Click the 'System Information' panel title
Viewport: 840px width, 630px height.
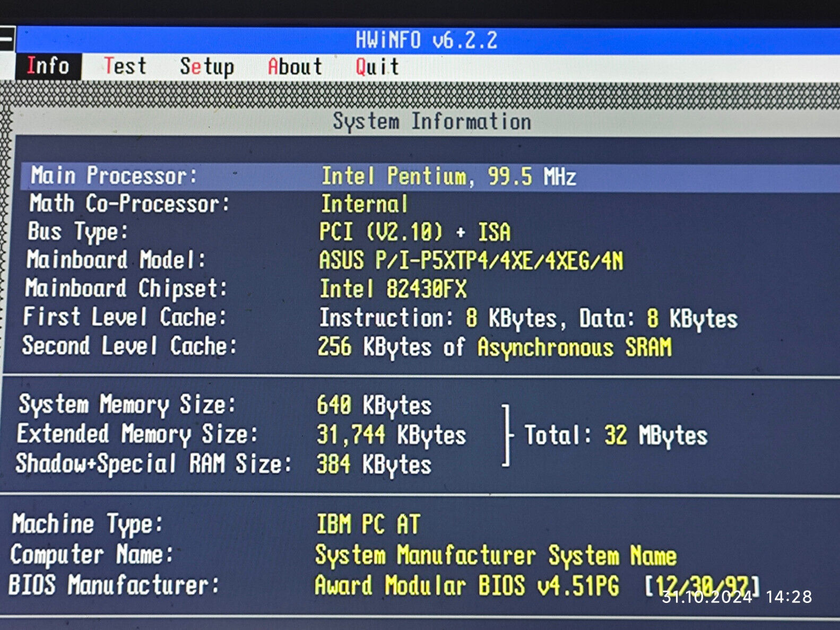432,121
